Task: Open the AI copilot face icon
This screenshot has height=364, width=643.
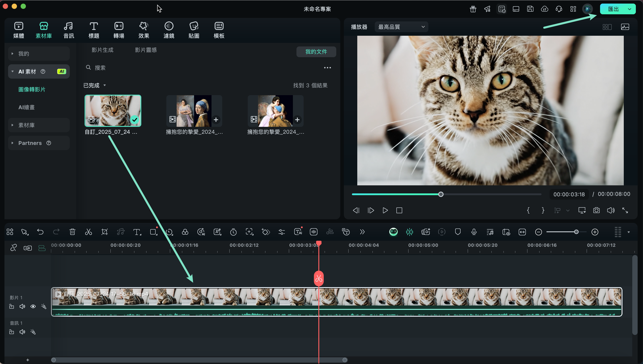Action: tap(393, 232)
